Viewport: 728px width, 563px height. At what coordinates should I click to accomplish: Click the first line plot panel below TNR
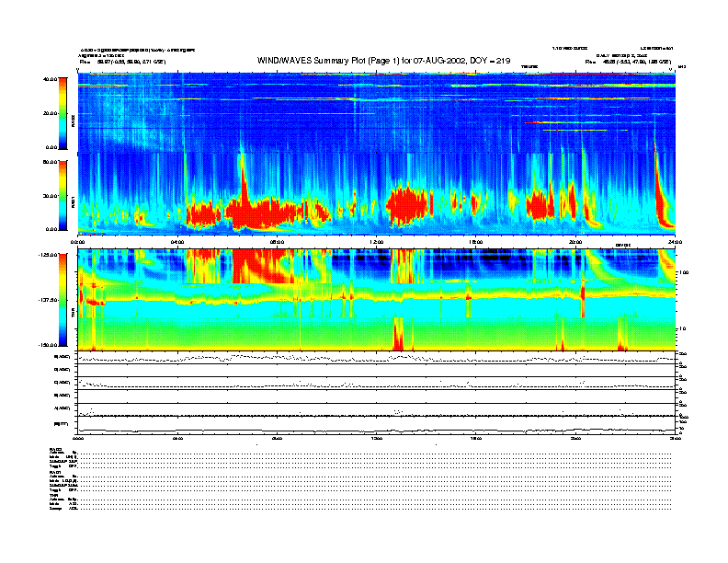point(377,358)
